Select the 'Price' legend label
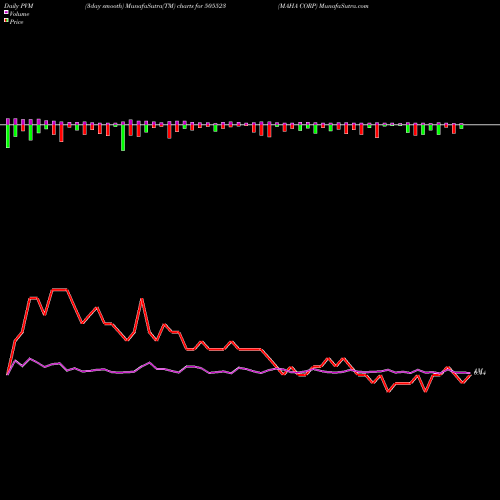The image size is (500, 500). pyautogui.click(x=16, y=22)
